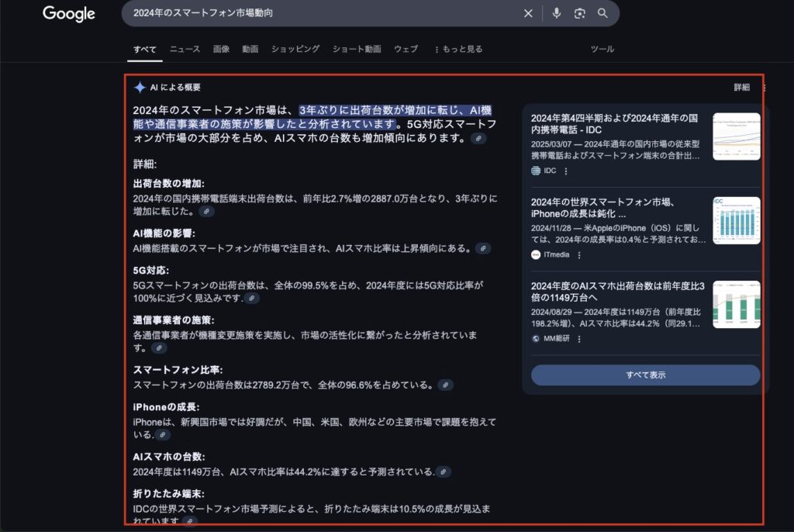
Task: Switch to the 動画 tab
Action: pos(250,49)
